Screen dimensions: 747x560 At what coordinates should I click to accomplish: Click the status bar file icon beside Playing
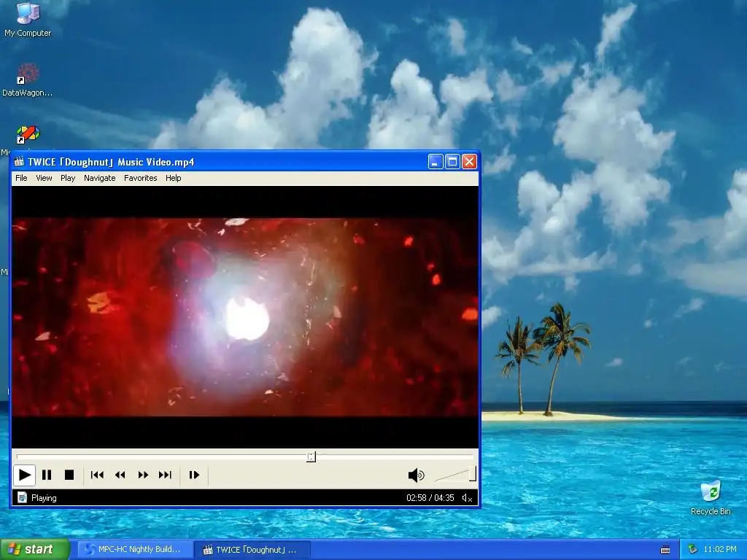click(22, 497)
